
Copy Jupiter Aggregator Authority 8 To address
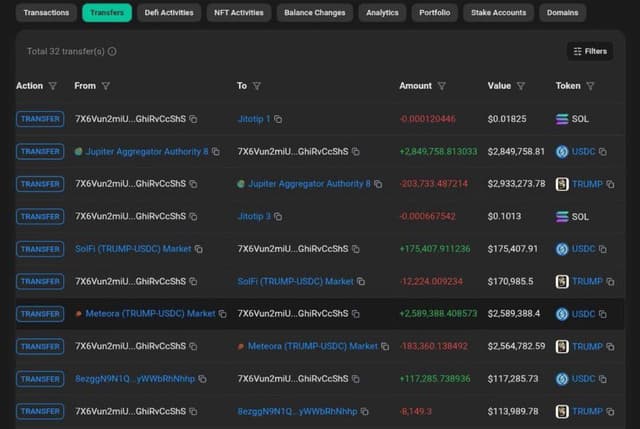pyautogui.click(x=378, y=184)
